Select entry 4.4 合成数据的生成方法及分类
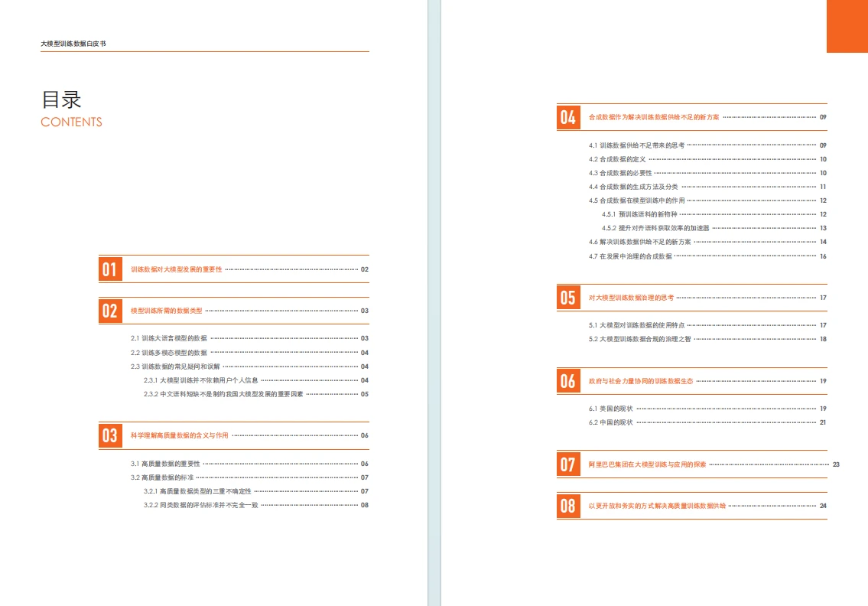Viewport: 868px width, 606px height. 633,187
